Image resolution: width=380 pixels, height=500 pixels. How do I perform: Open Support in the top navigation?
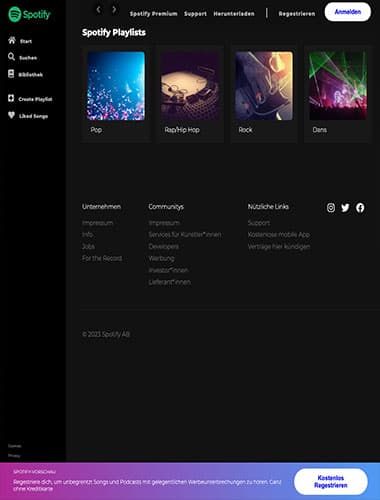[x=195, y=14]
